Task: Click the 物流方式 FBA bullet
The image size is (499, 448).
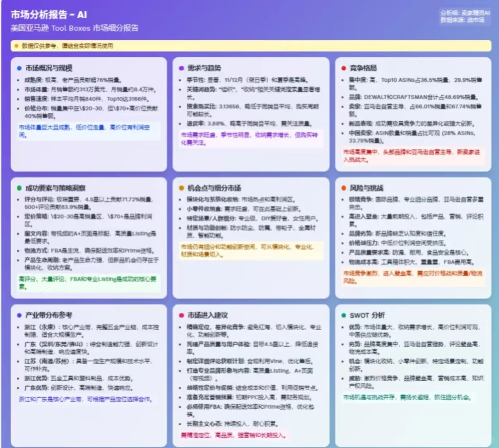Action: (x=89, y=250)
